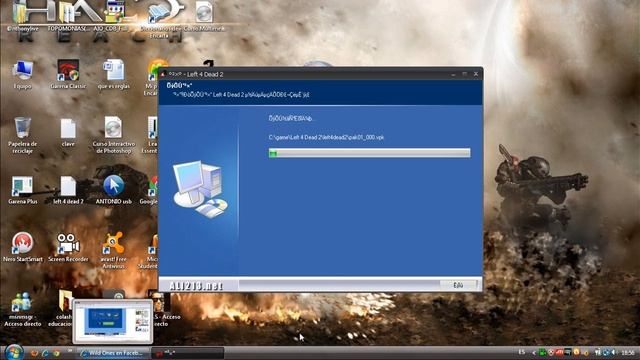This screenshot has width=640, height=360.
Task: Select the Left 4 Dead 2 installer taskbar button
Action: tap(188, 353)
